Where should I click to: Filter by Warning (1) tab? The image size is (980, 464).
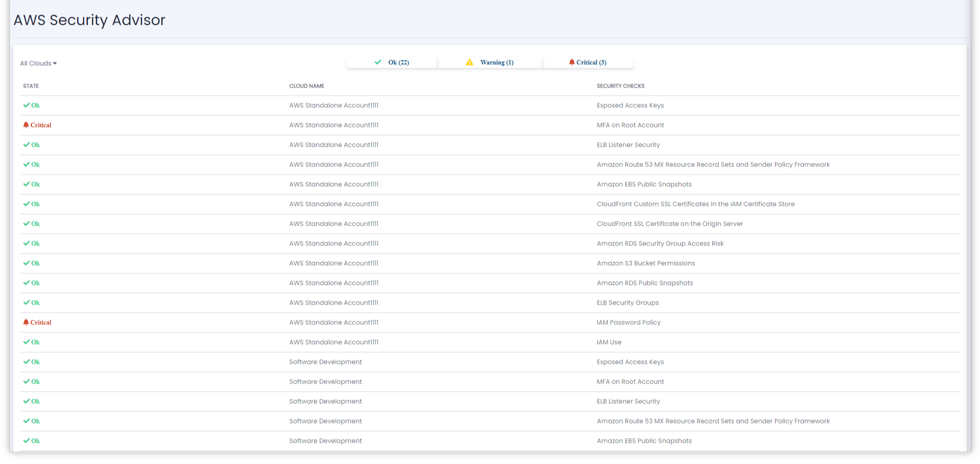(x=490, y=62)
